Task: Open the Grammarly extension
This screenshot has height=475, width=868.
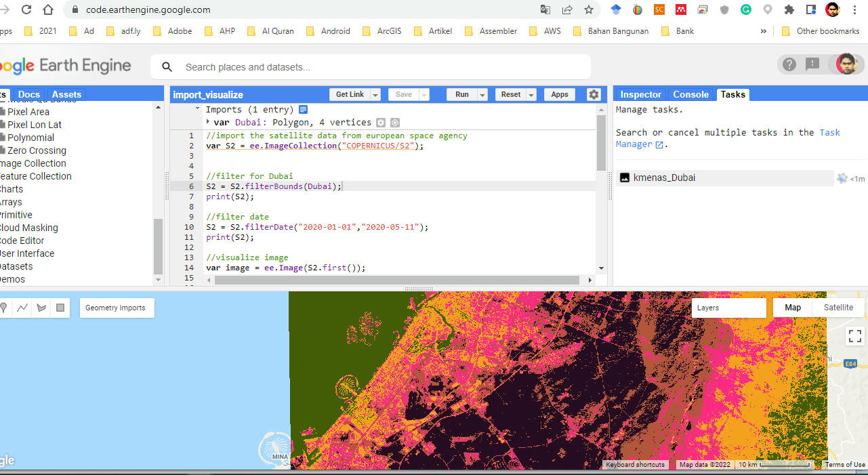Action: point(746,9)
